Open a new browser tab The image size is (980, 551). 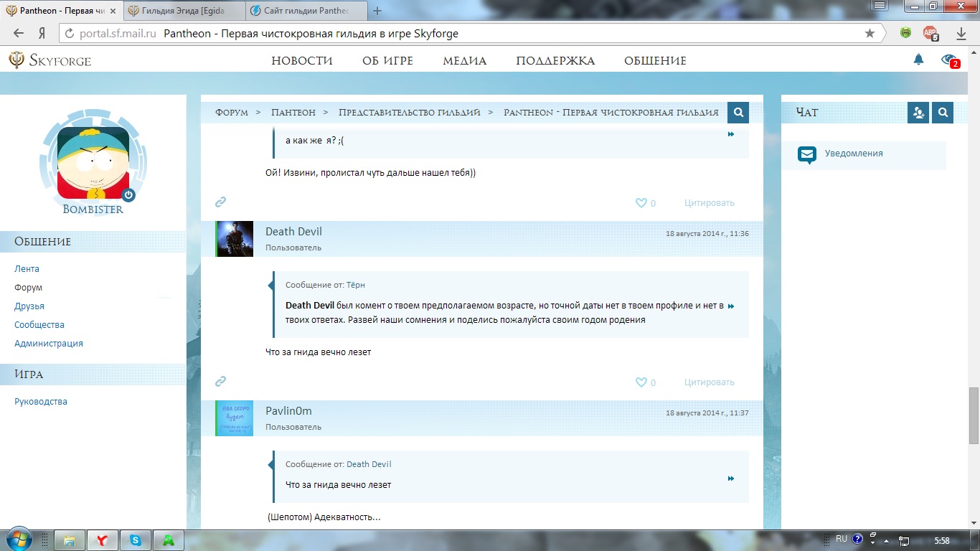(x=377, y=11)
